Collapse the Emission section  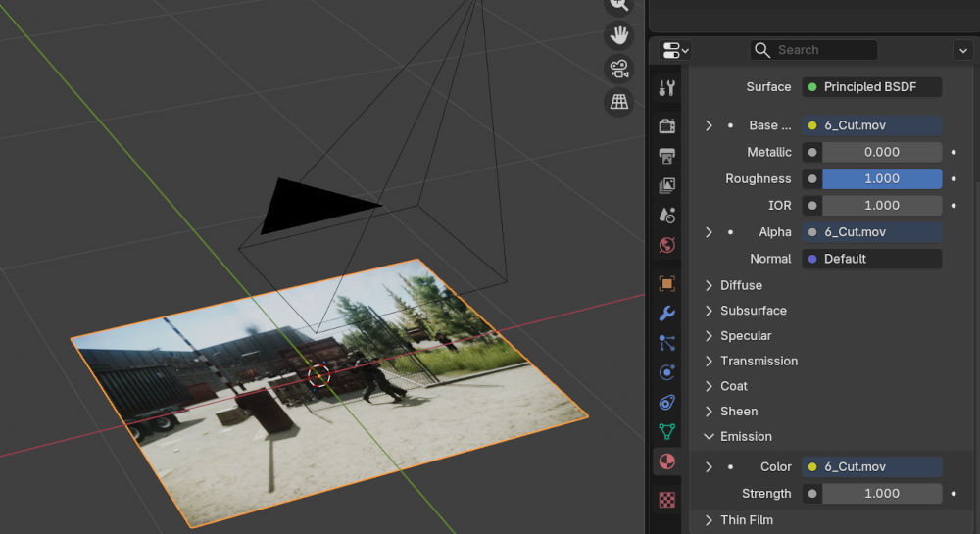tap(745, 436)
